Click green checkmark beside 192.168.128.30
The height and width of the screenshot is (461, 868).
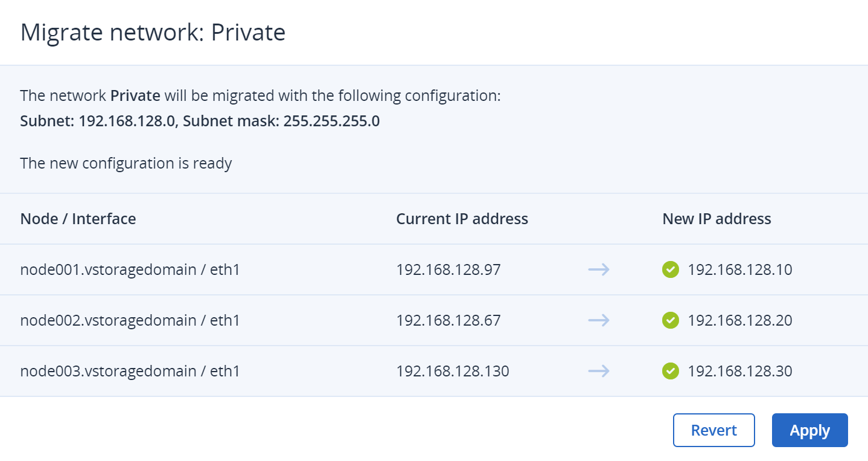(670, 371)
